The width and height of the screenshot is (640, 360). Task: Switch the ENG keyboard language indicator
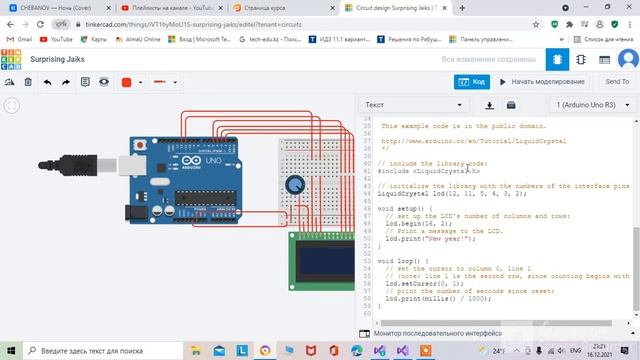[576, 351]
